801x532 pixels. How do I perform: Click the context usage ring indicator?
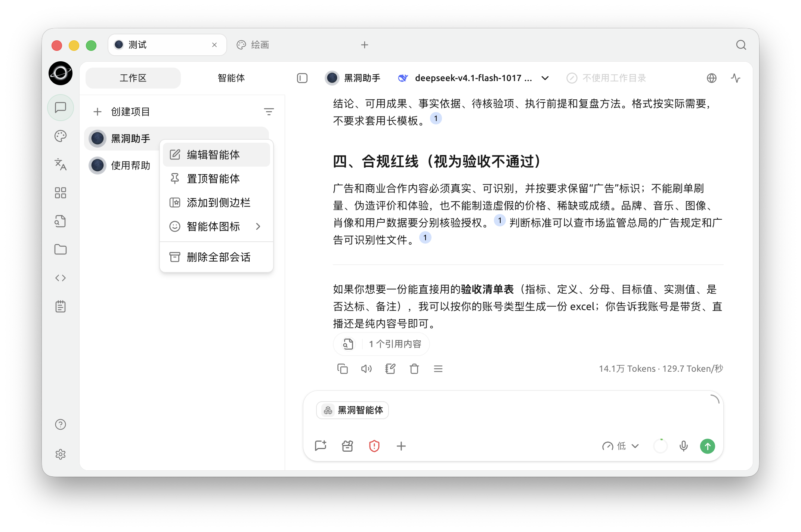tap(660, 446)
